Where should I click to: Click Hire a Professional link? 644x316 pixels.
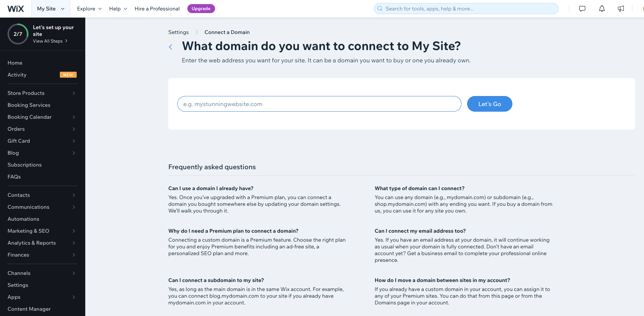point(157,9)
